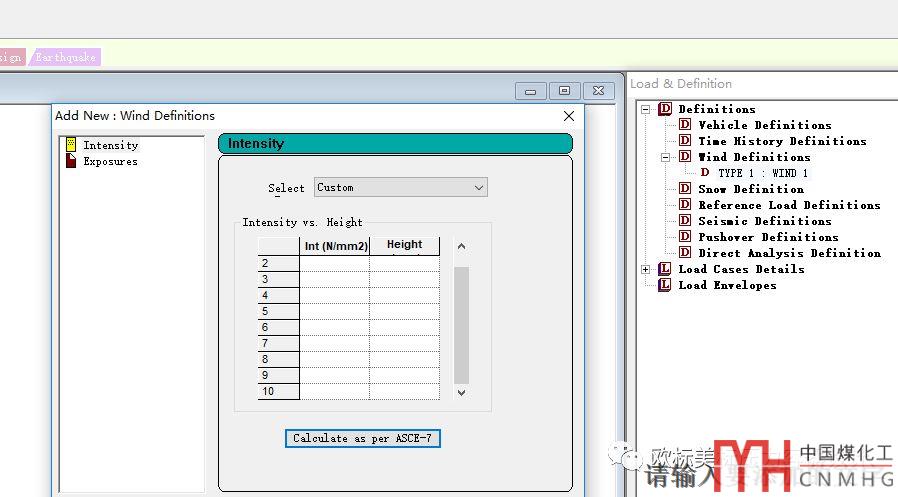
Task: Open the Select Custom dropdown
Action: click(479, 187)
